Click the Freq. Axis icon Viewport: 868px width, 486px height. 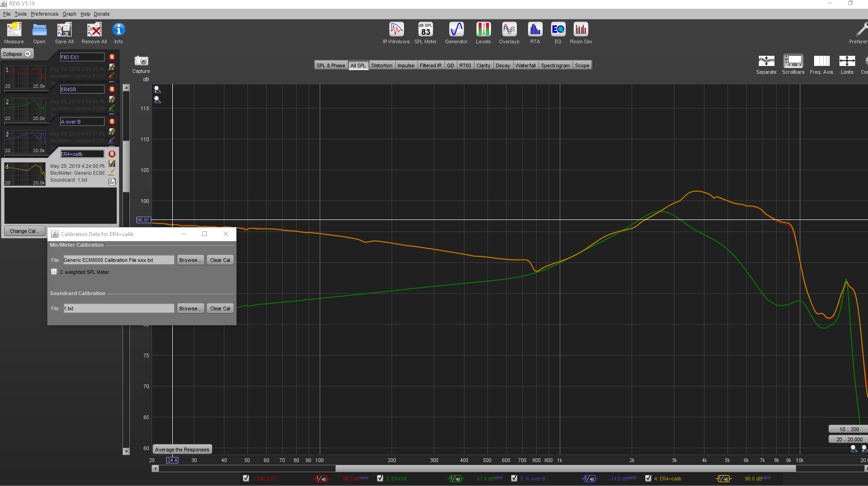tap(821, 65)
